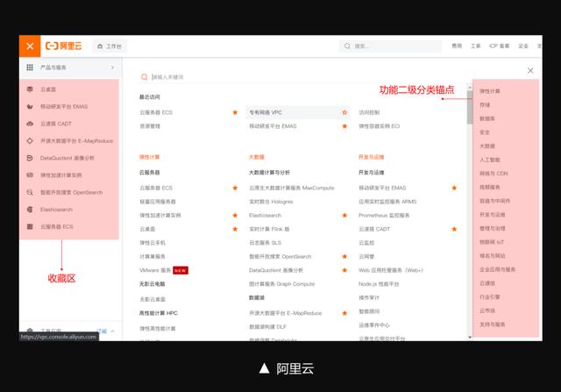Favorite 专有网络 VPC with the outline star
The width and height of the screenshot is (561, 392).
[x=344, y=112]
